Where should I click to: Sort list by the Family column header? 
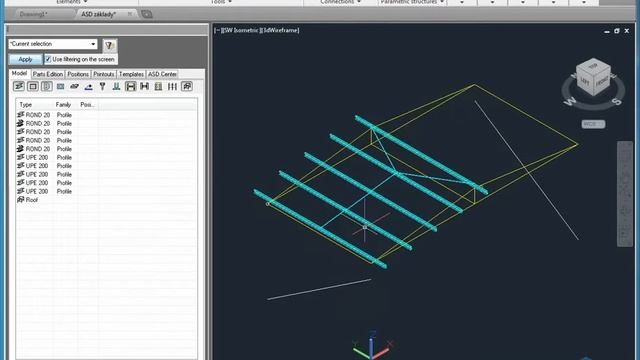tap(66, 104)
